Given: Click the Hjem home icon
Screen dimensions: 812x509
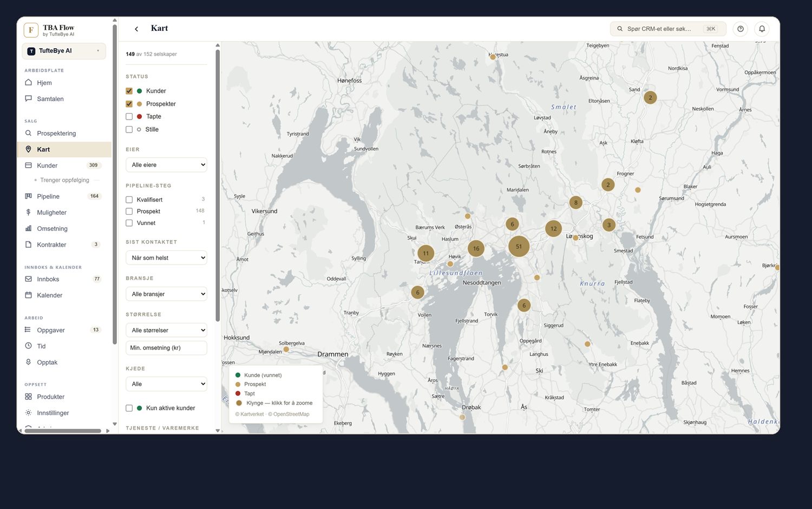Looking at the screenshot, I should coord(28,83).
